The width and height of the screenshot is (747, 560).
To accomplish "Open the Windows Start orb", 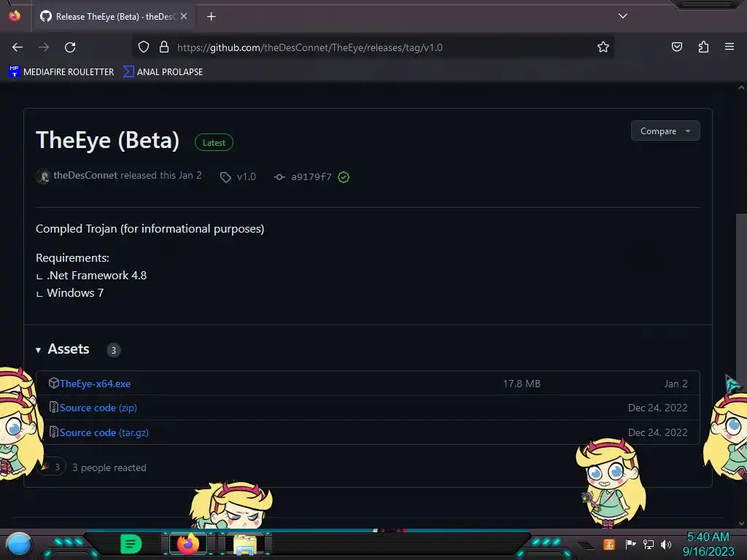I will 19,545.
